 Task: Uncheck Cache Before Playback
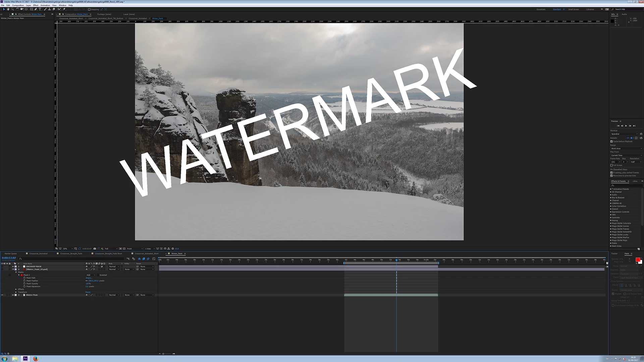[x=611, y=141]
